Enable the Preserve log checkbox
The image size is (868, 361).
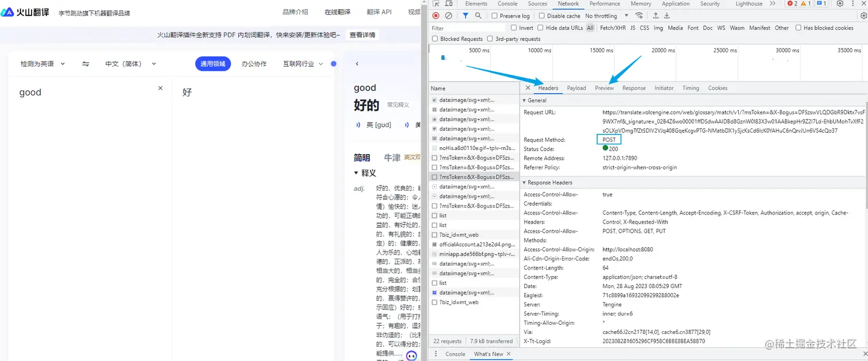coord(494,16)
